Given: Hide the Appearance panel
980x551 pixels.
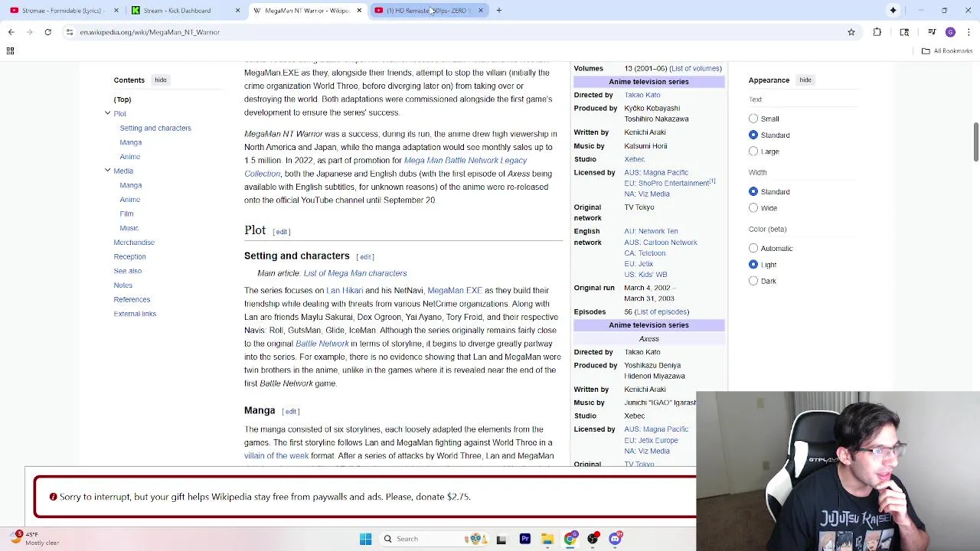Looking at the screenshot, I should [x=805, y=80].
